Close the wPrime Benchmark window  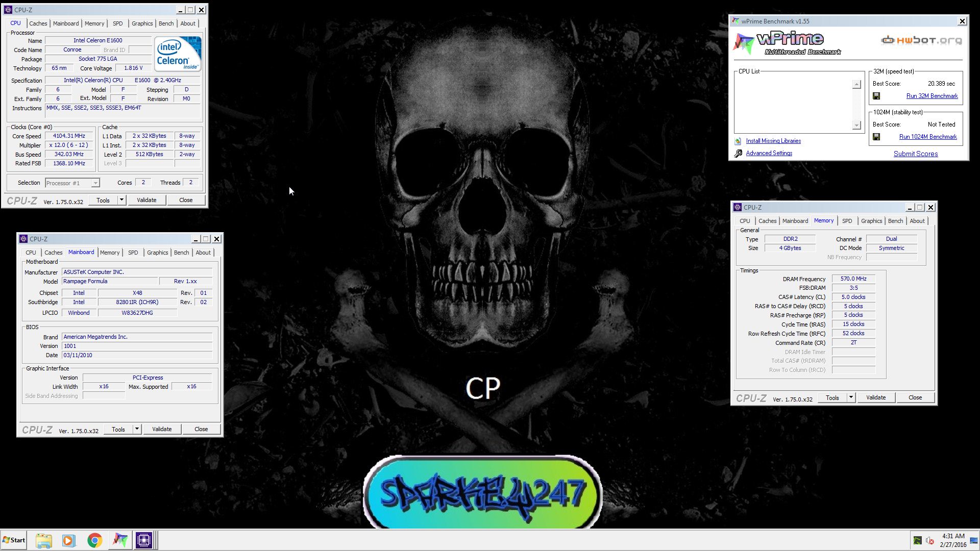coord(962,21)
